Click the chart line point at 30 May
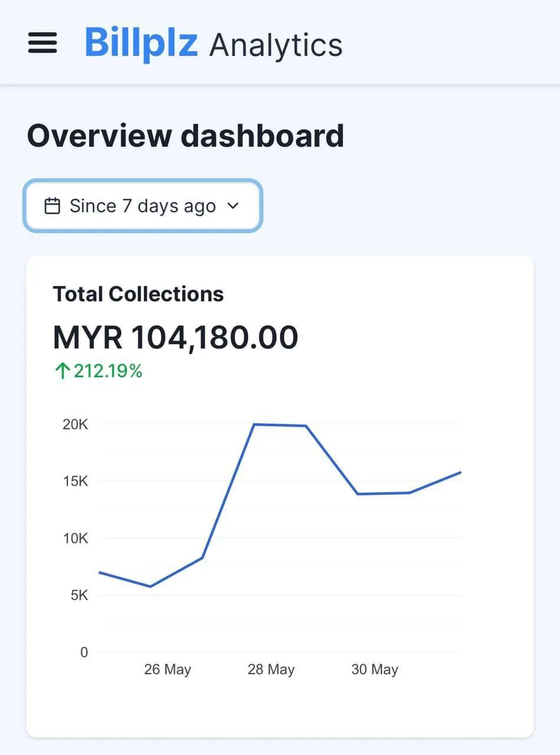Screen dimensions: 560x755 click(x=358, y=494)
